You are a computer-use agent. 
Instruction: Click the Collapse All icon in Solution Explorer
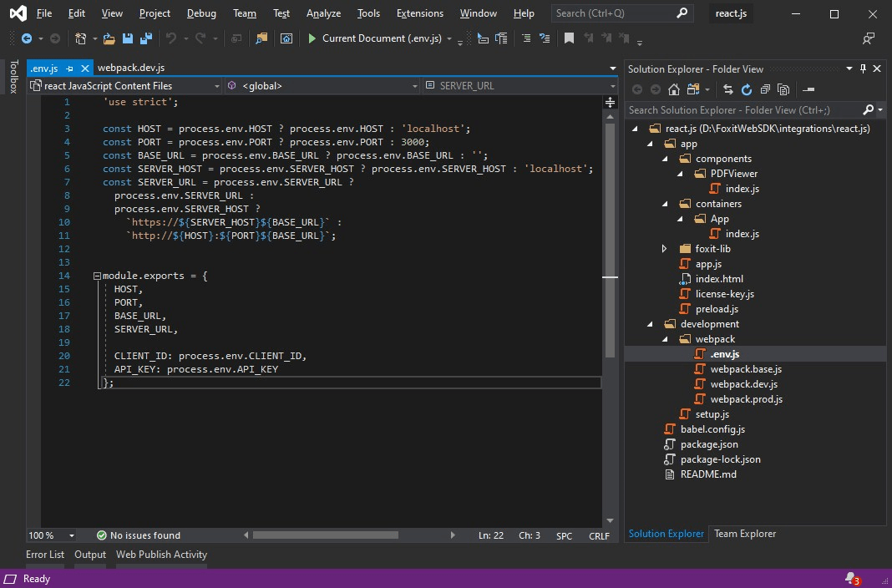765,89
